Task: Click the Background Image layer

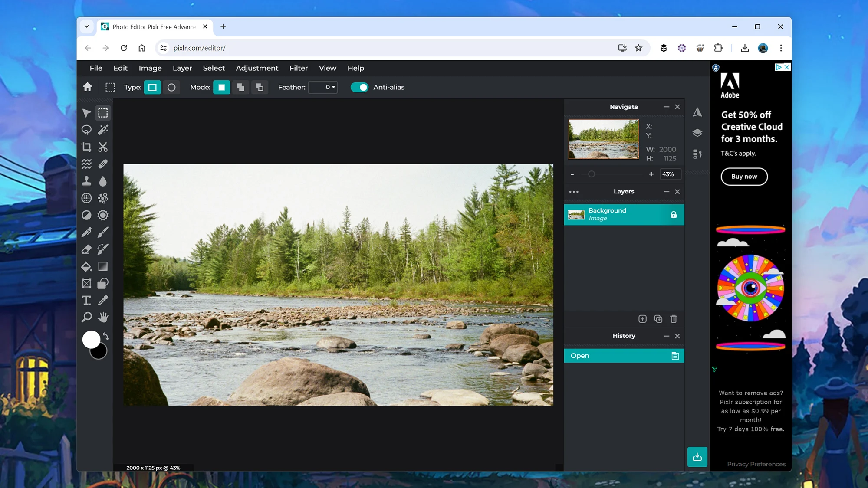Action: (x=624, y=214)
